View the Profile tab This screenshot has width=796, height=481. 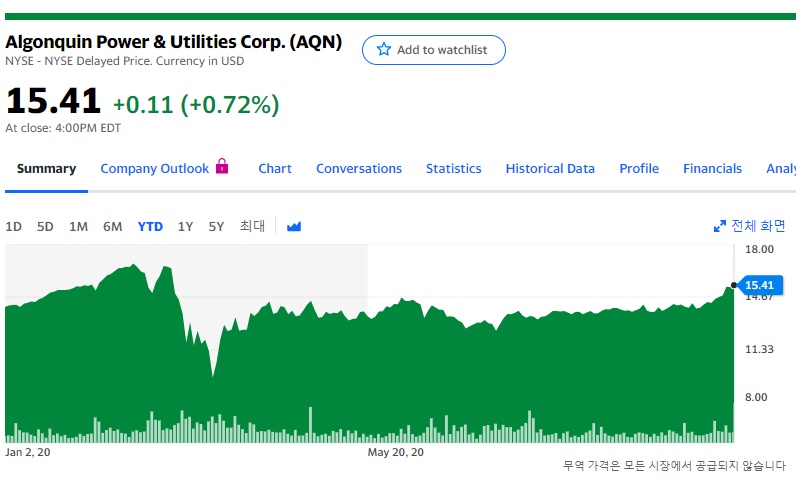click(639, 169)
